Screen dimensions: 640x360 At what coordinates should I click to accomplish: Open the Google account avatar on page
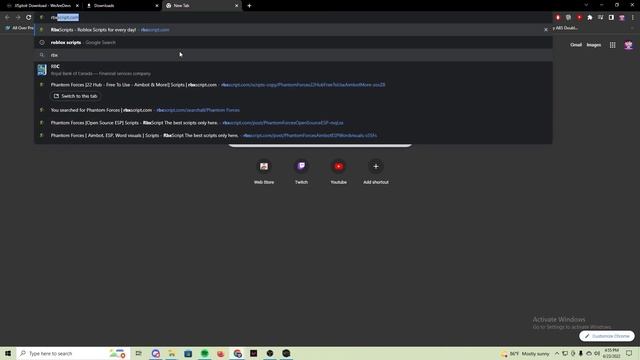pyautogui.click(x=629, y=45)
